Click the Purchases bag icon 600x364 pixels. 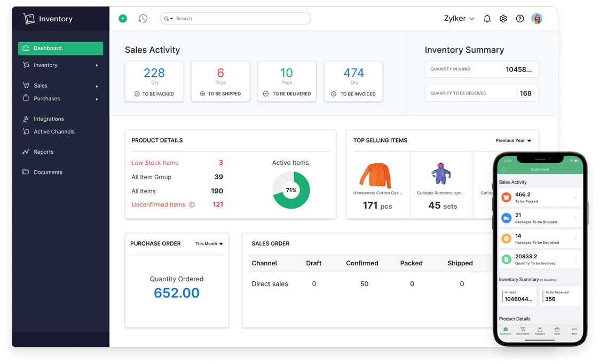click(25, 98)
